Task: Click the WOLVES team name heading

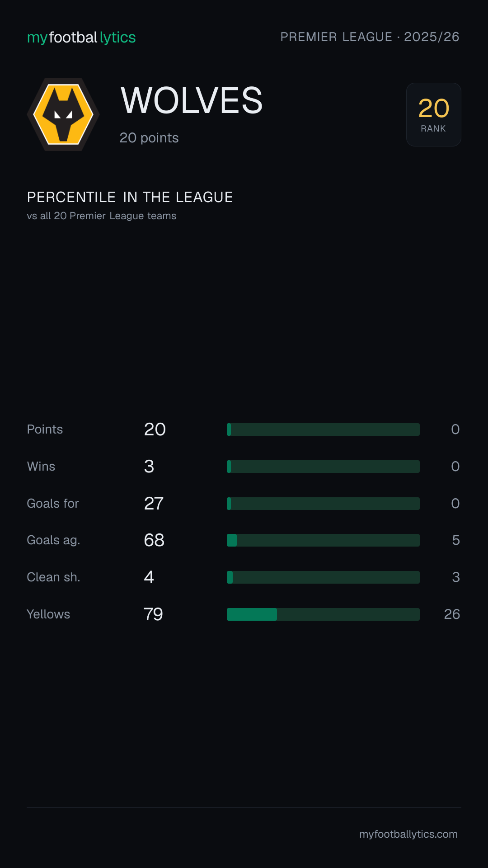Action: (192, 100)
